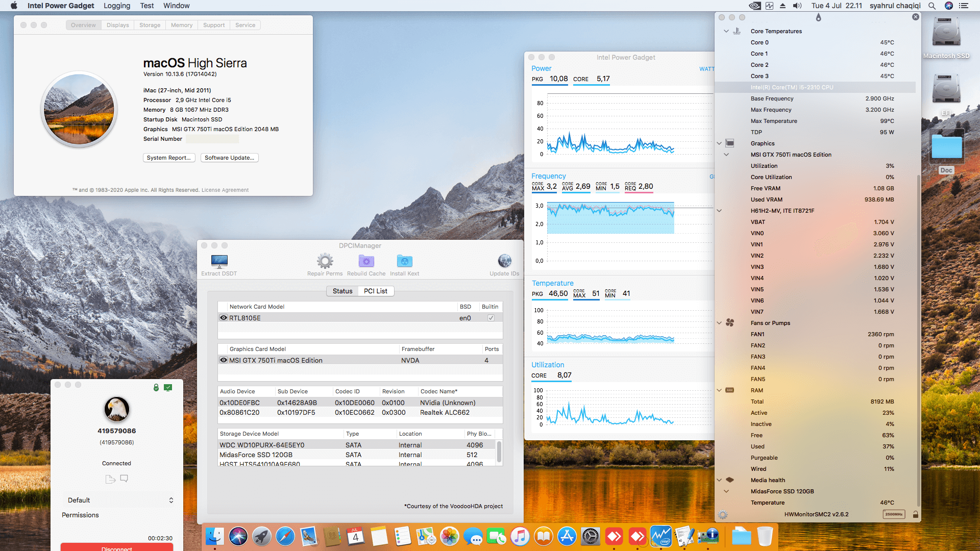This screenshot has width=980, height=551.
Task: Click the System Report button
Action: tap(169, 158)
